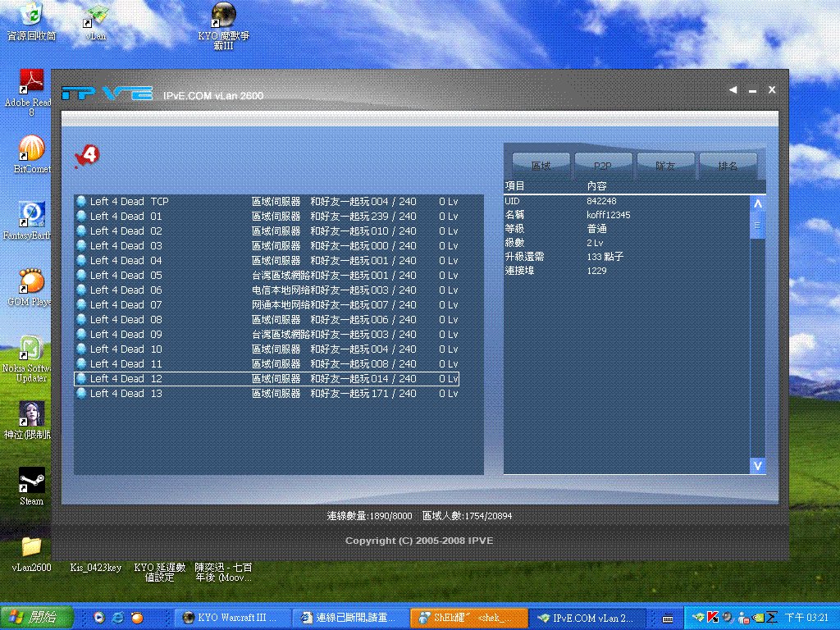Click the vLan desktop shortcut icon
The height and width of the screenshot is (630, 840).
click(97, 16)
